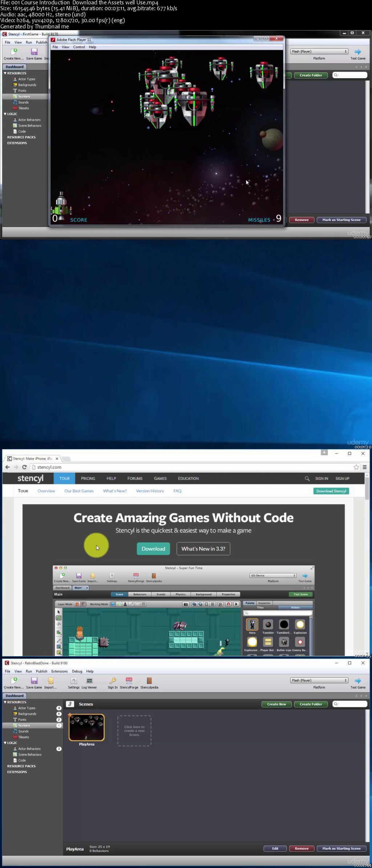Click Create Folder button in RetroBlastDone
This screenshot has width=372, height=868.
(311, 704)
